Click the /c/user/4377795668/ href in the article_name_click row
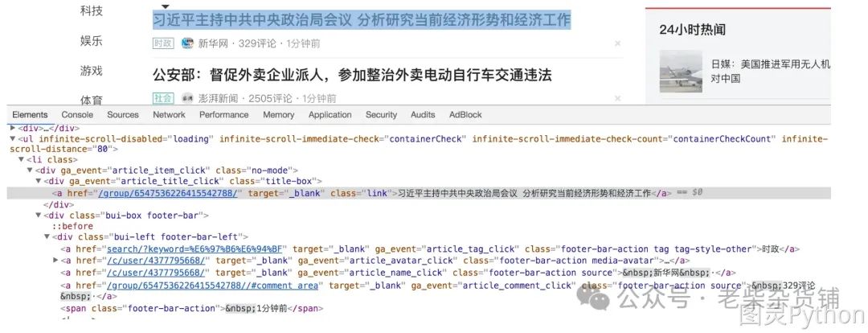868x333 pixels. click(x=156, y=273)
